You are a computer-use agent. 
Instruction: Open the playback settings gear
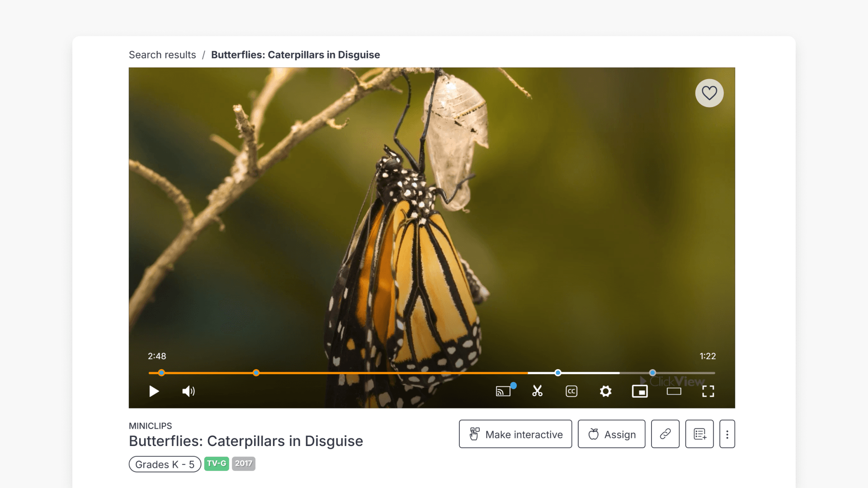pos(605,391)
